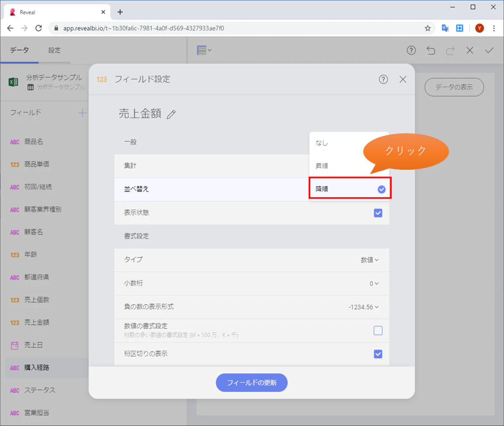504x426 pixels.
Task: Open the 小数桁 dropdown showing 0
Action: [374, 284]
